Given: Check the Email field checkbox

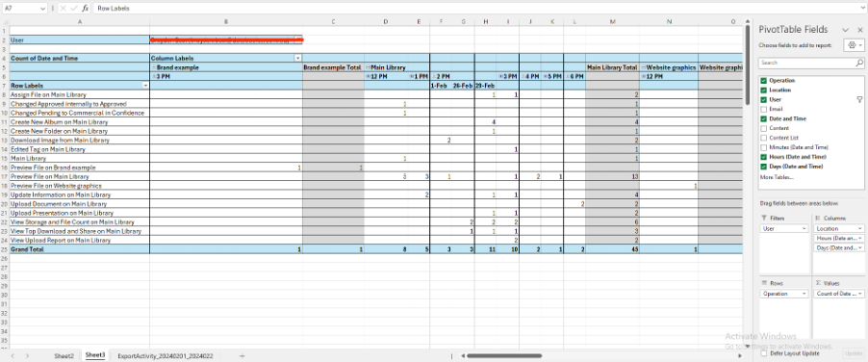Looking at the screenshot, I should tap(764, 109).
